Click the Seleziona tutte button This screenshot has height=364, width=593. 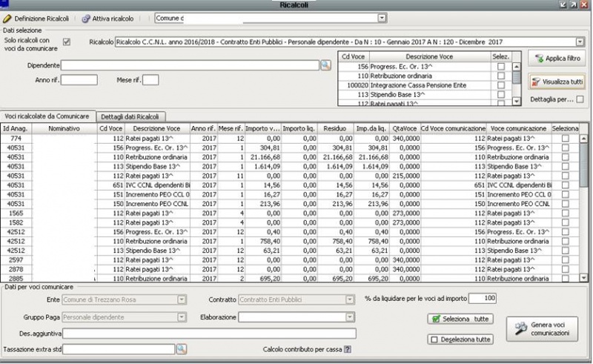[x=460, y=319]
